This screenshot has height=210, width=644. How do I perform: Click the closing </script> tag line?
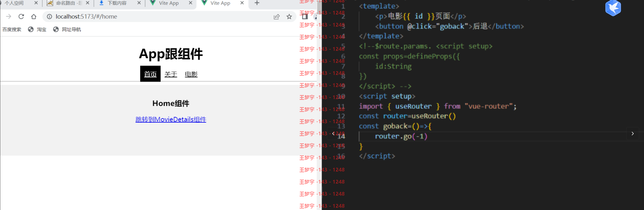click(x=377, y=156)
